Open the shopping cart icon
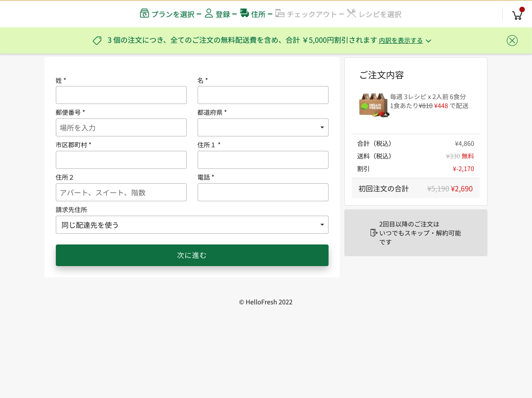The width and height of the screenshot is (532, 398). (518, 14)
